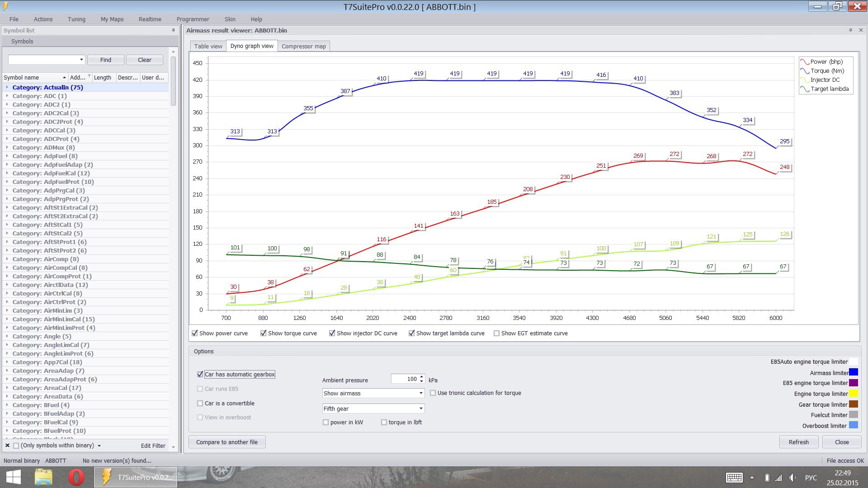Image resolution: width=868 pixels, height=488 pixels.
Task: Click the Close button in options
Action: [x=841, y=442]
